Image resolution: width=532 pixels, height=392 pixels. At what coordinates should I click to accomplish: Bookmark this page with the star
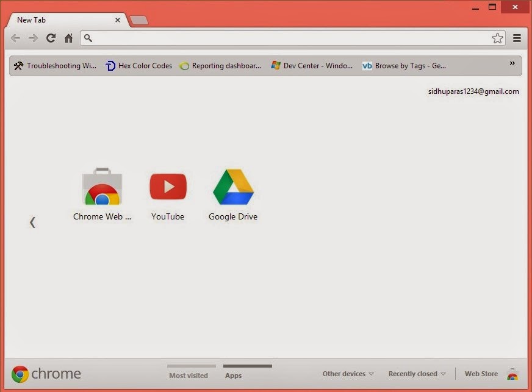click(x=497, y=38)
